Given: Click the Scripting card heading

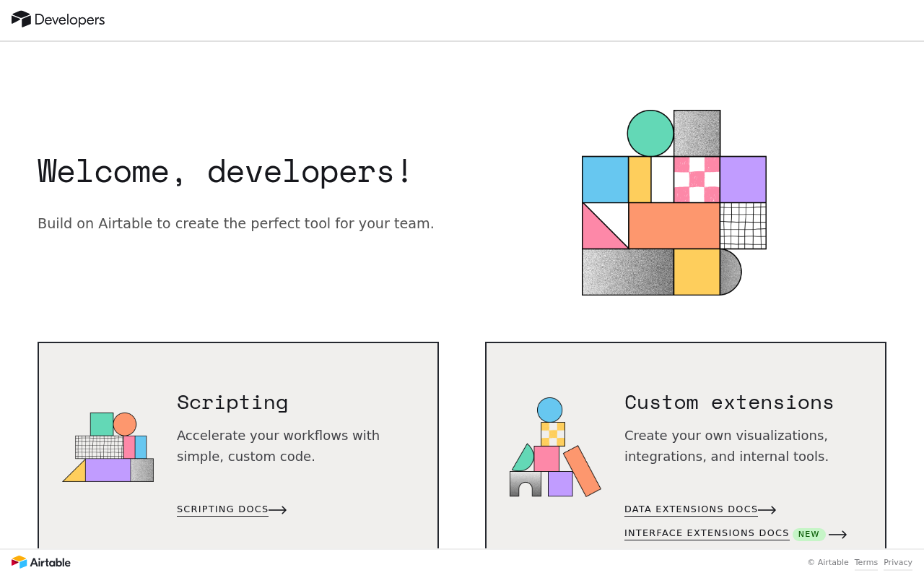Looking at the screenshot, I should (232, 402).
